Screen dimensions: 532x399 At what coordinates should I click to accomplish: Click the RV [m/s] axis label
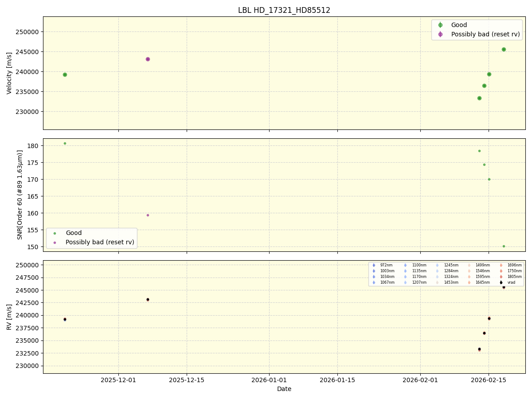click(x=9, y=317)
